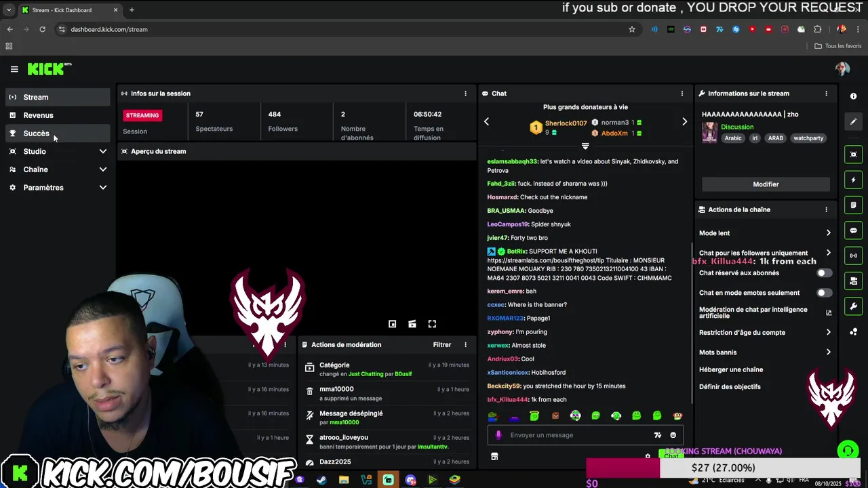Image resolution: width=868 pixels, height=488 pixels.
Task: Click the Modifier button
Action: pos(766,184)
